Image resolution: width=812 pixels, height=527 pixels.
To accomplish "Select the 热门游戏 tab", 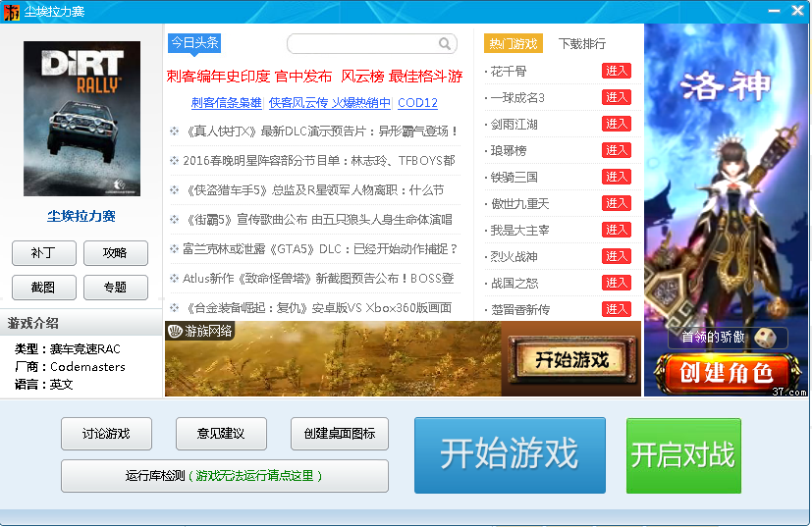I will pos(513,44).
